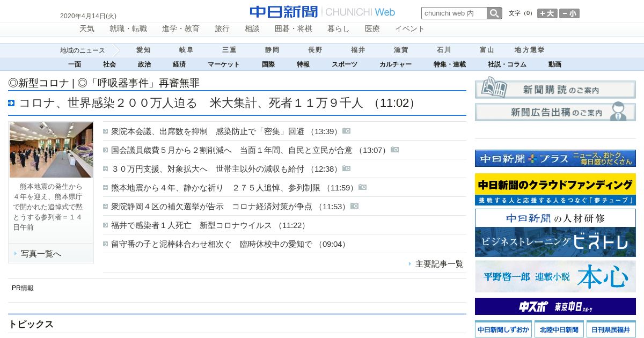Image resolution: width=644 pixels, height=338 pixels.
Task: Go to the カルチャー section
Action: point(396,64)
